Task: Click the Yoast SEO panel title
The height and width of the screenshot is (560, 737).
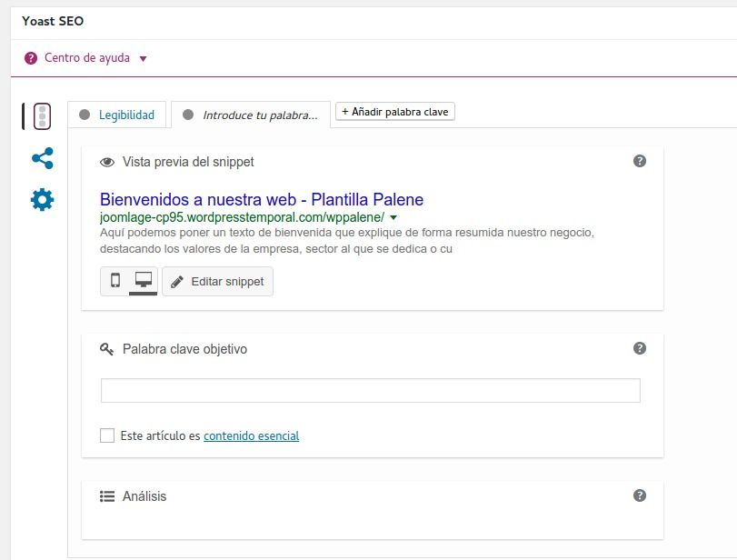Action: 53,21
